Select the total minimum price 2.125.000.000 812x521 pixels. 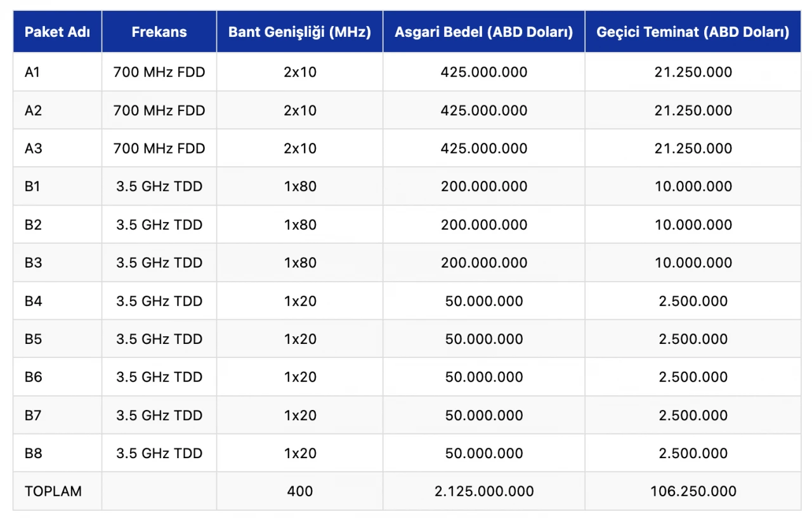tap(483, 491)
